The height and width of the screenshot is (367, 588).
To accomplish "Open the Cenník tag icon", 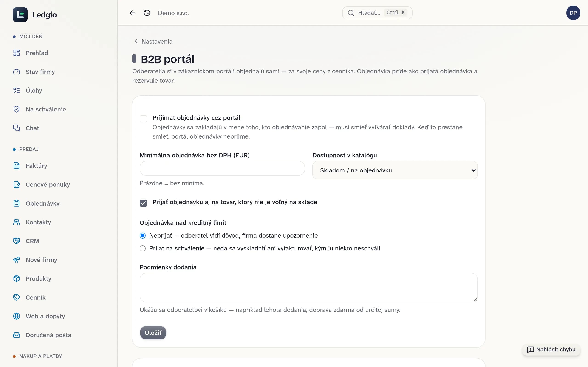I will pos(17,297).
